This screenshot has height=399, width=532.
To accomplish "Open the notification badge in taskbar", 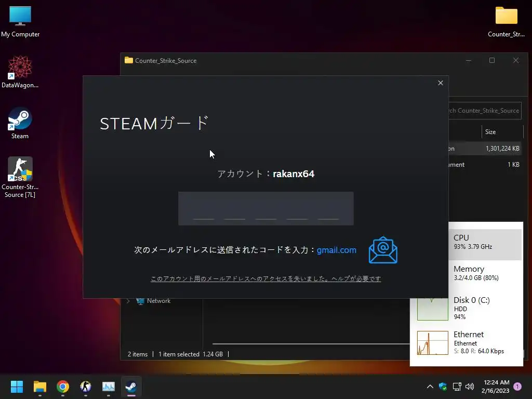I will (x=517, y=387).
